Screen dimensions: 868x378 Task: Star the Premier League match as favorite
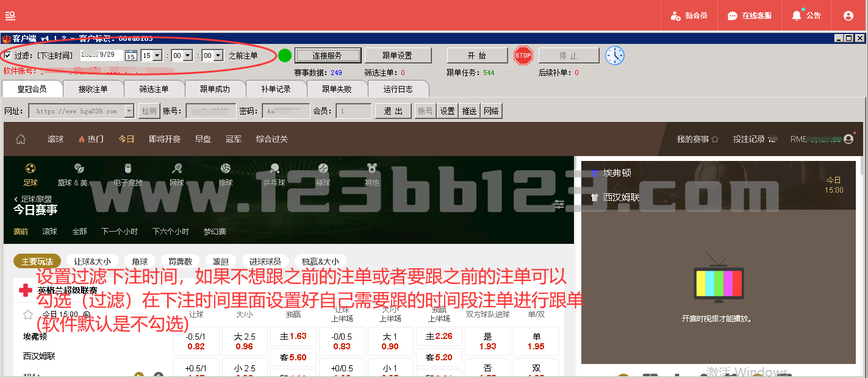27,315
